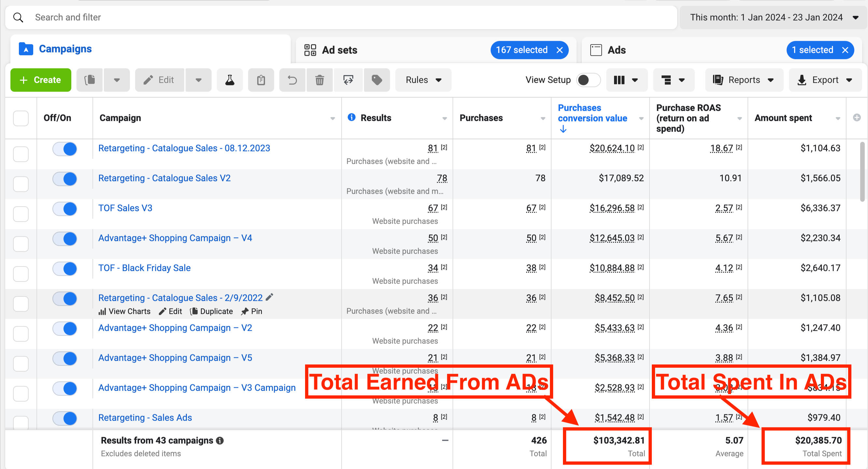868x469 pixels.
Task: Click the trash delete icon in toolbar
Action: (x=319, y=80)
